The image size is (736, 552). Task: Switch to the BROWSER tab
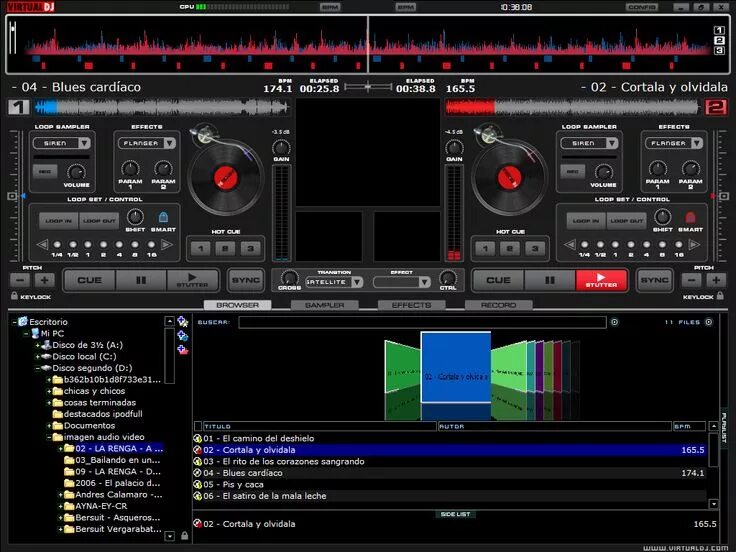pos(238,305)
